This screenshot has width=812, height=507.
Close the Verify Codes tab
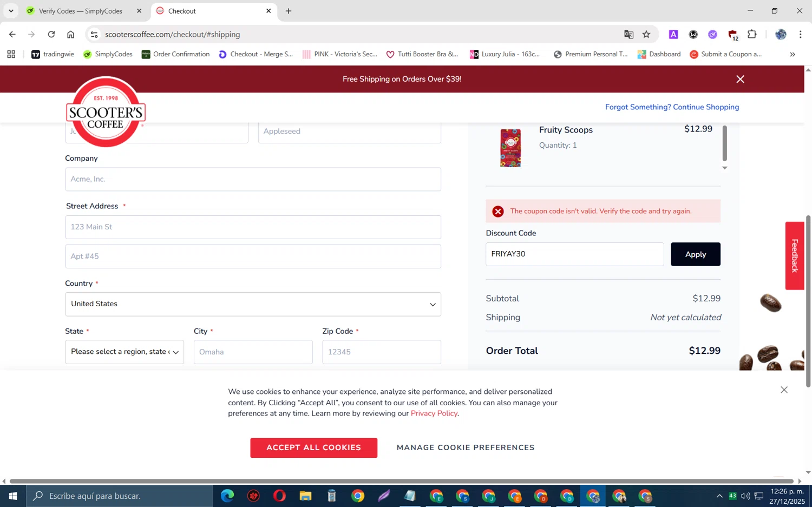139,11
